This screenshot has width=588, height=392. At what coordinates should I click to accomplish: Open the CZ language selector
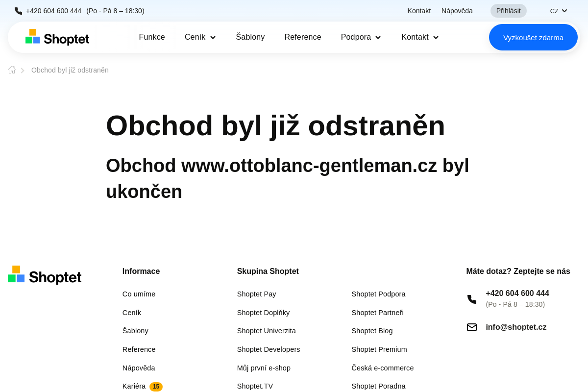coord(558,10)
